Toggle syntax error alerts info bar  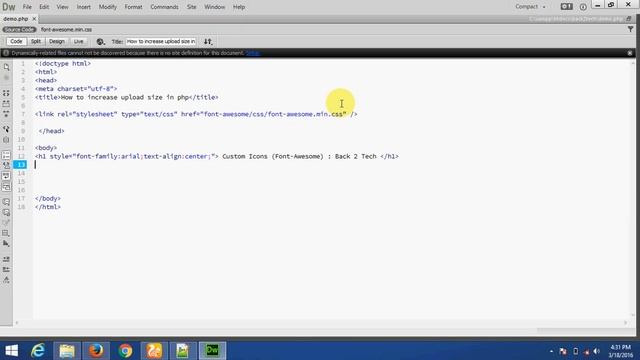tap(6, 187)
